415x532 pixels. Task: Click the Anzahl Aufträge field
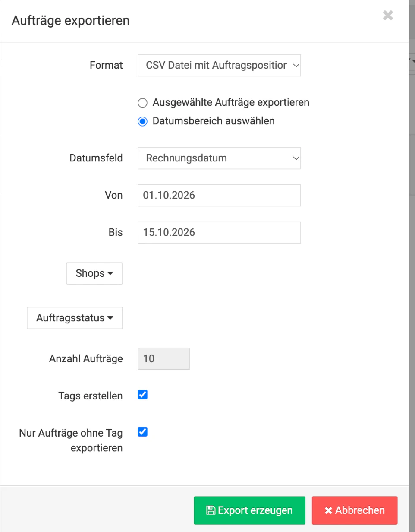click(163, 359)
